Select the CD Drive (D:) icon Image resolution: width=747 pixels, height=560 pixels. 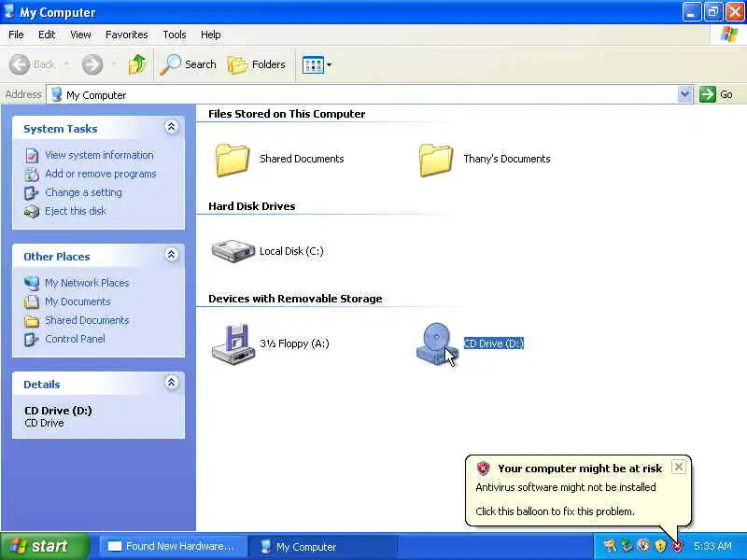click(x=436, y=343)
